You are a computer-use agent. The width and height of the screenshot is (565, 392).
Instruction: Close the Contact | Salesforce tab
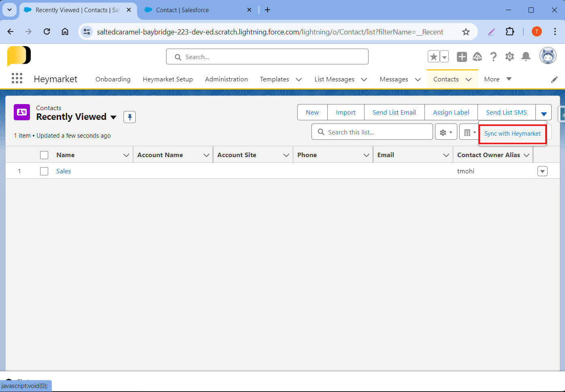249,10
